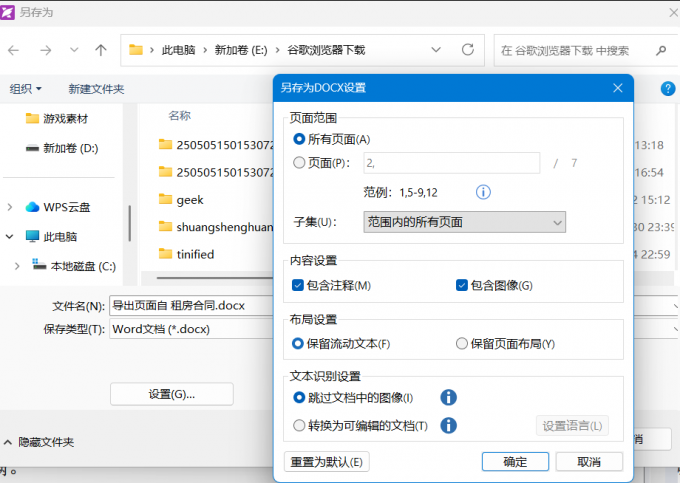Click the Back arrow in Save As

click(13, 50)
